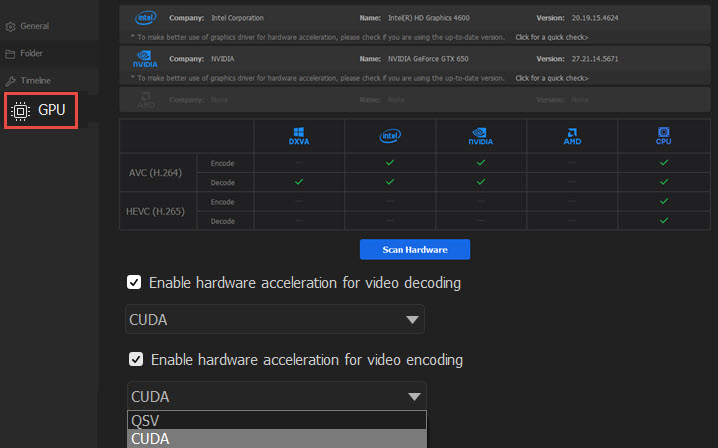Click the AVC Encode row label
Screen dimensions: 718x448
[x=223, y=164]
